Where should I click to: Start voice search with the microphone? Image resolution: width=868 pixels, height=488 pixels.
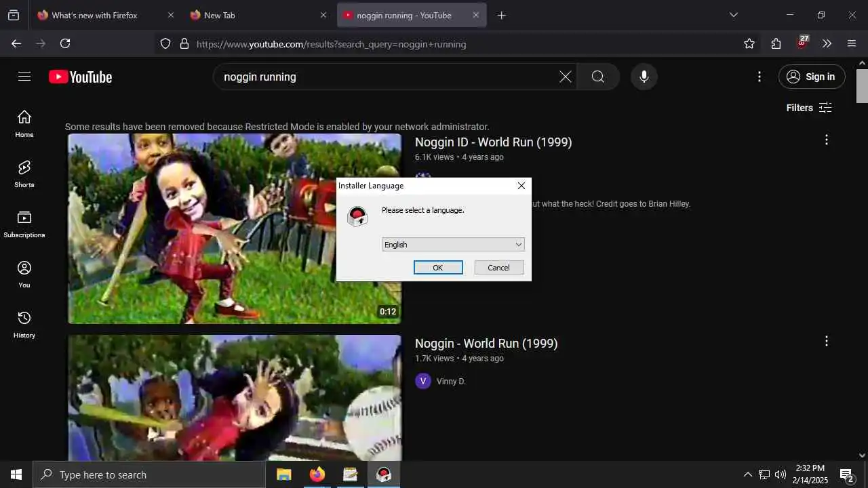[x=644, y=77]
